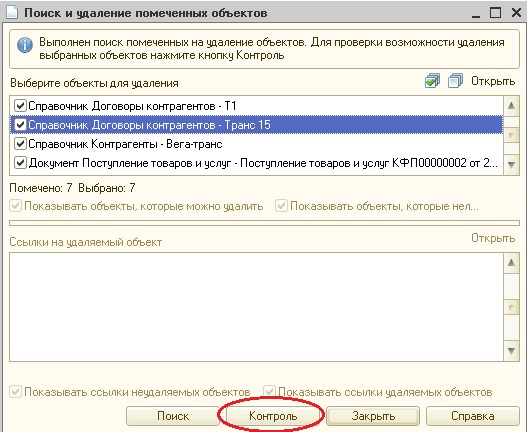Click Открыть above the references panel
This screenshot has height=432, width=527.
click(493, 238)
